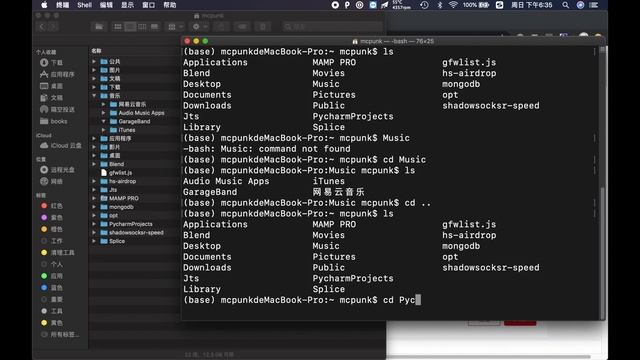Select the Jts folder row in Finder
640x360 pixels.
[135, 190]
